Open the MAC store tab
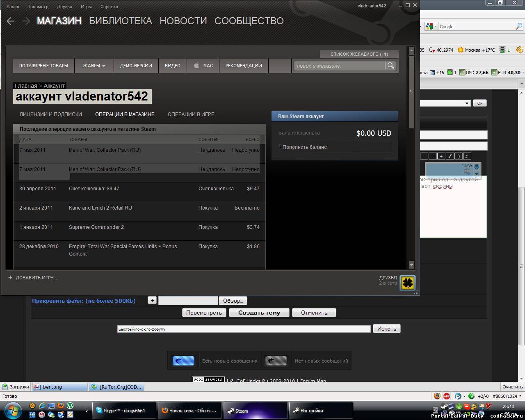Viewport: 525px width, 420px height. click(203, 66)
